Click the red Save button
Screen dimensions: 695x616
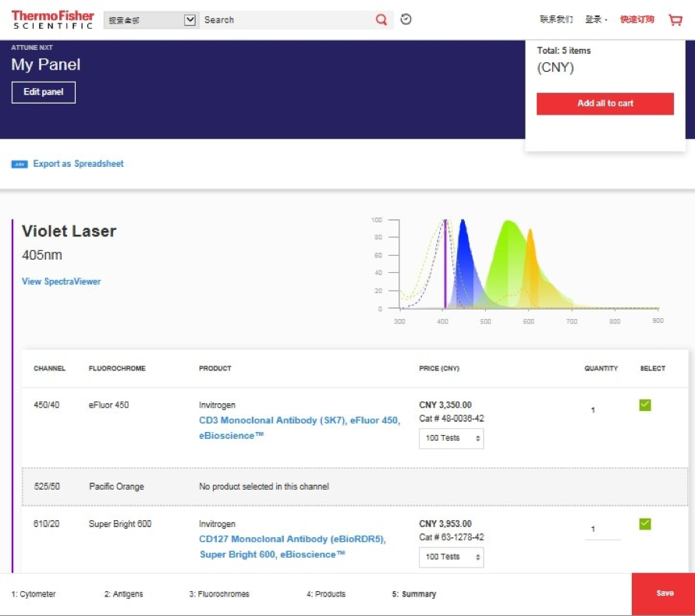click(664, 594)
